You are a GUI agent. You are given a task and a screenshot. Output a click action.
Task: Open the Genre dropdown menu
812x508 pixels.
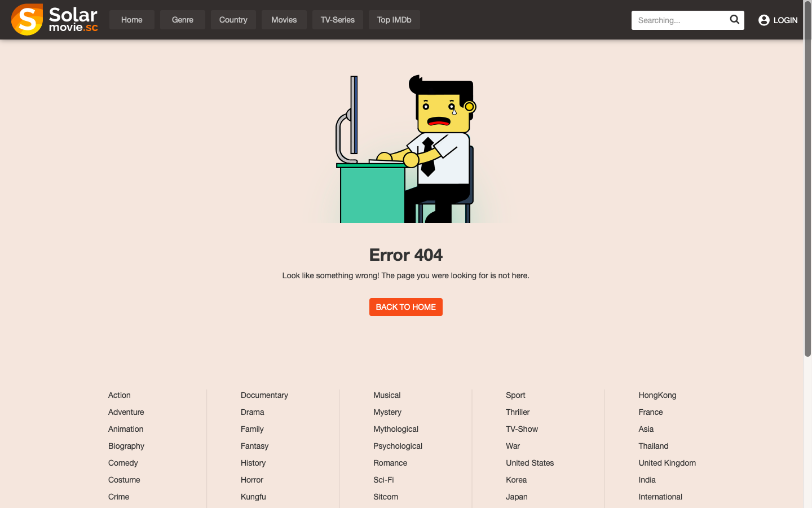click(182, 20)
